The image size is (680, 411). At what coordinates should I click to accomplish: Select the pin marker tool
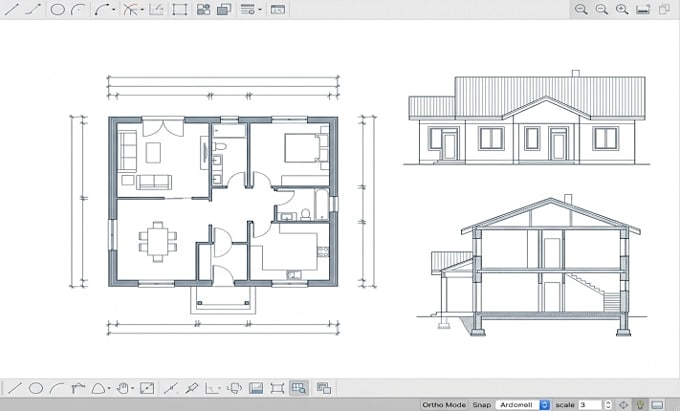tap(191, 388)
